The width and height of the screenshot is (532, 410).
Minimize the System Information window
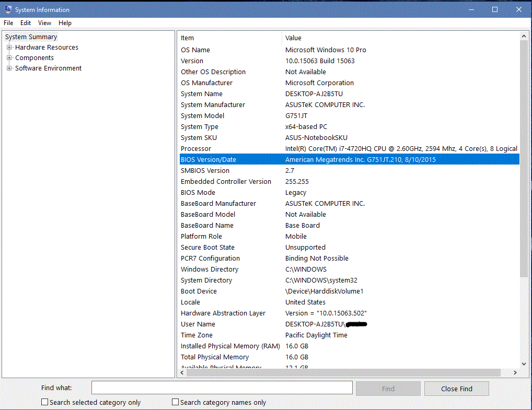tap(471, 9)
